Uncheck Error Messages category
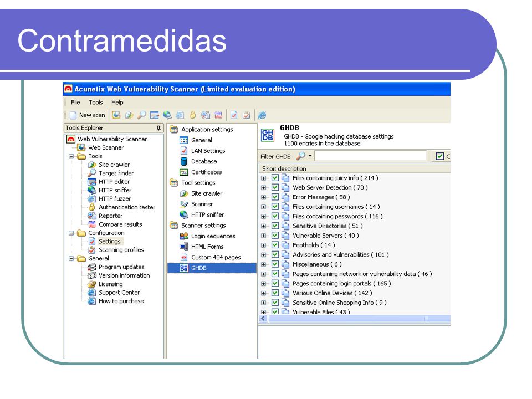This screenshot has width=532, height=399. (x=275, y=197)
